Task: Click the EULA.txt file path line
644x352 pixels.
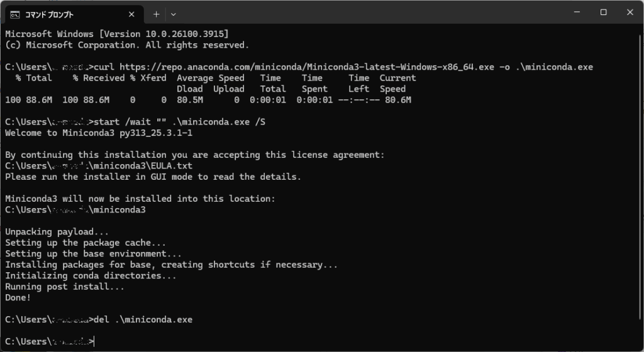Action: click(x=99, y=166)
